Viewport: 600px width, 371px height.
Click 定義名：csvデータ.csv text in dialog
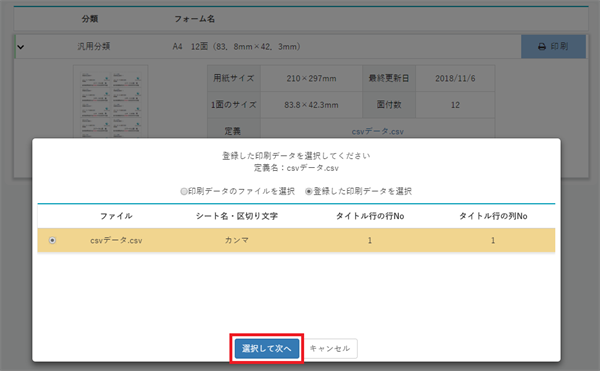coord(296,168)
